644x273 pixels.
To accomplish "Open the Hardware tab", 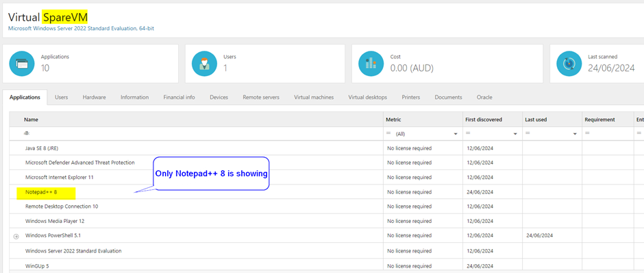I will coord(94,97).
